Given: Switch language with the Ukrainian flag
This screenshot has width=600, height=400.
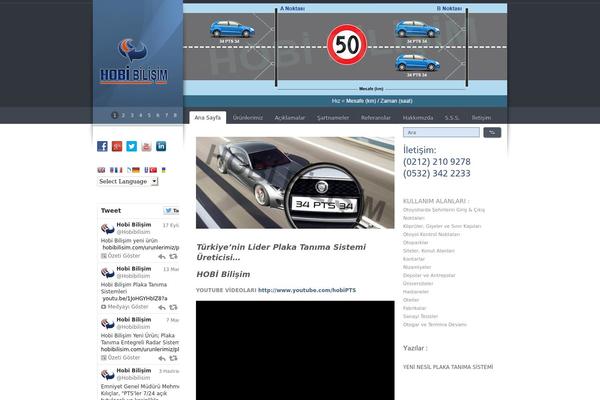Looking at the screenshot, I should [164, 170].
